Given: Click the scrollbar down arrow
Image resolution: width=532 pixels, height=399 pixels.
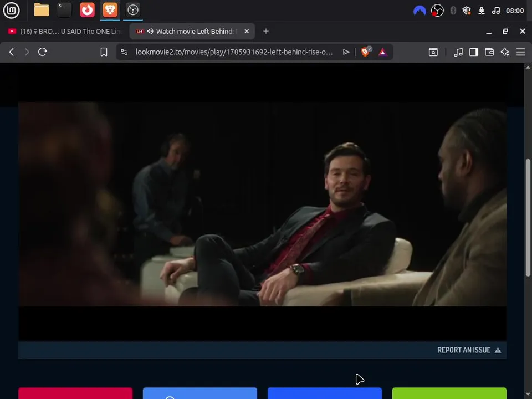Looking at the screenshot, I should pos(528,395).
